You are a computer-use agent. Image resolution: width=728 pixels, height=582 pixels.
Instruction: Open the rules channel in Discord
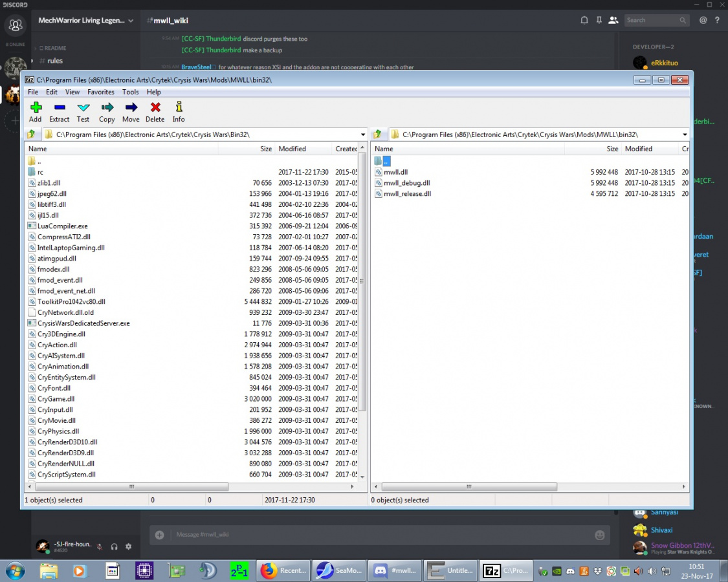point(55,61)
